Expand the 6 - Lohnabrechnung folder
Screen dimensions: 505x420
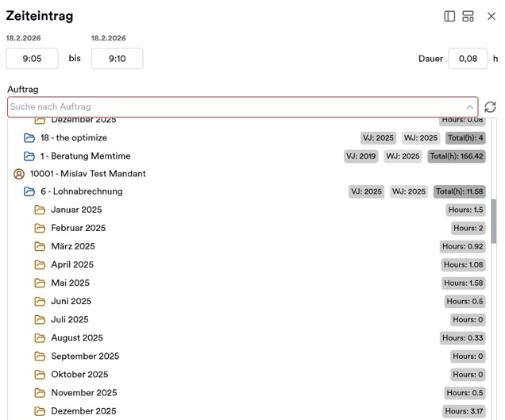point(29,192)
